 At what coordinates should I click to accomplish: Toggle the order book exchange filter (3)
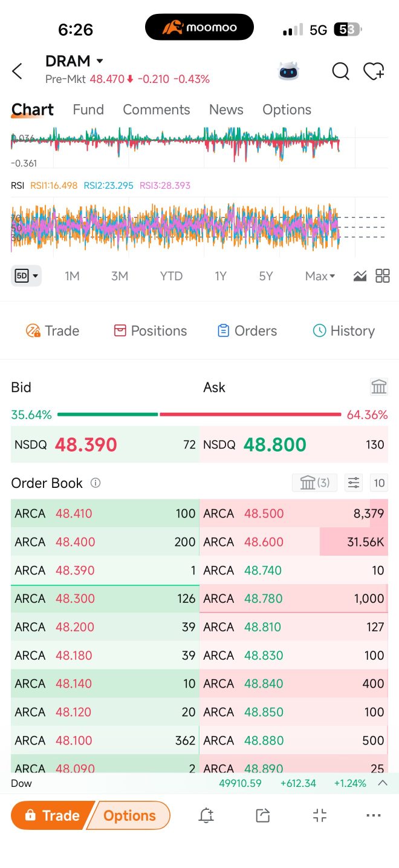click(x=314, y=482)
